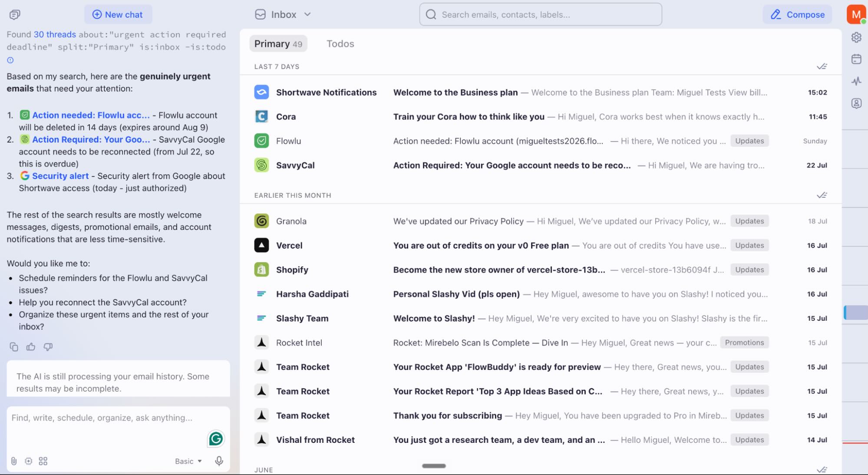Screen dimensions: 868x475
Task: Open 'Action Required: Your Goo...' chat link
Action: (x=91, y=140)
